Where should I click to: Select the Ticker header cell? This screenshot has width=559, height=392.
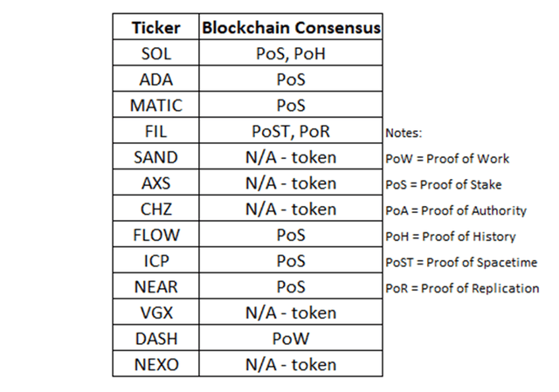click(x=155, y=27)
